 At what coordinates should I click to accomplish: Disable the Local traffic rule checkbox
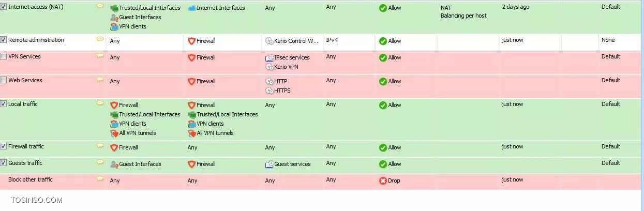4,104
